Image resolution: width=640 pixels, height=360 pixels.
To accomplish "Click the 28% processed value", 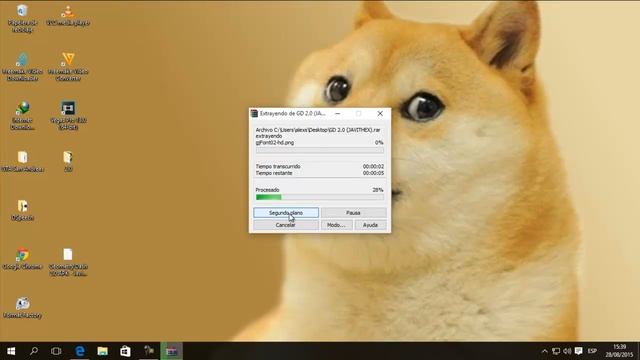I will (x=378, y=190).
